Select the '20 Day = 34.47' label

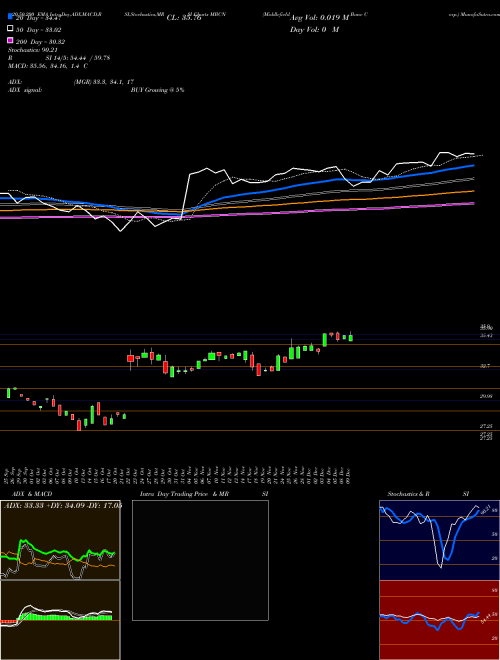coord(39,18)
